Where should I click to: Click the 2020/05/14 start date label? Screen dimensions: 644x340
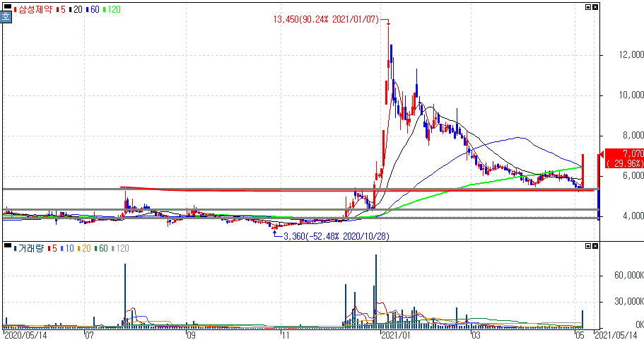pos(25,336)
